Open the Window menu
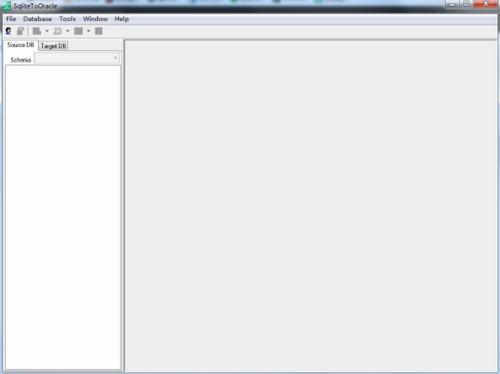 (95, 19)
